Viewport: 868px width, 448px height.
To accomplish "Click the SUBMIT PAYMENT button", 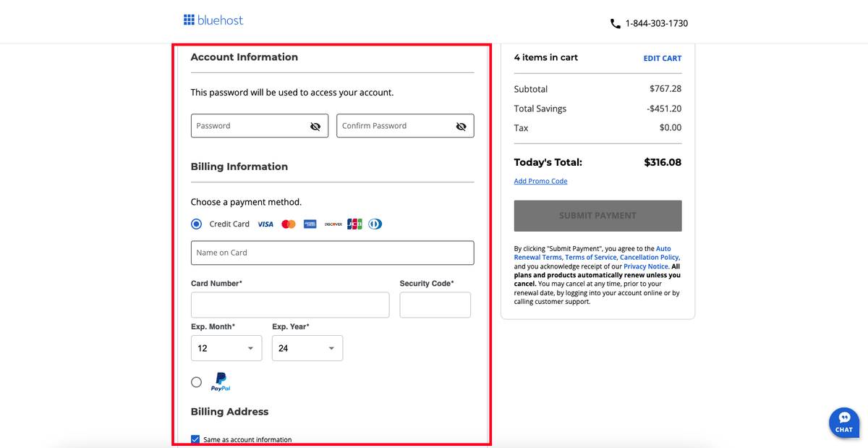I will coord(597,216).
